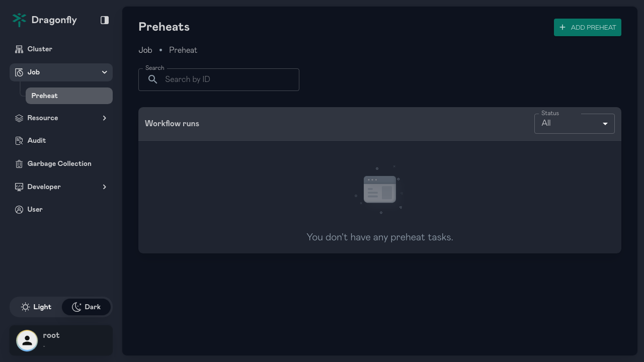
Task: Click the User profile icon in sidebar
Action: click(x=19, y=210)
